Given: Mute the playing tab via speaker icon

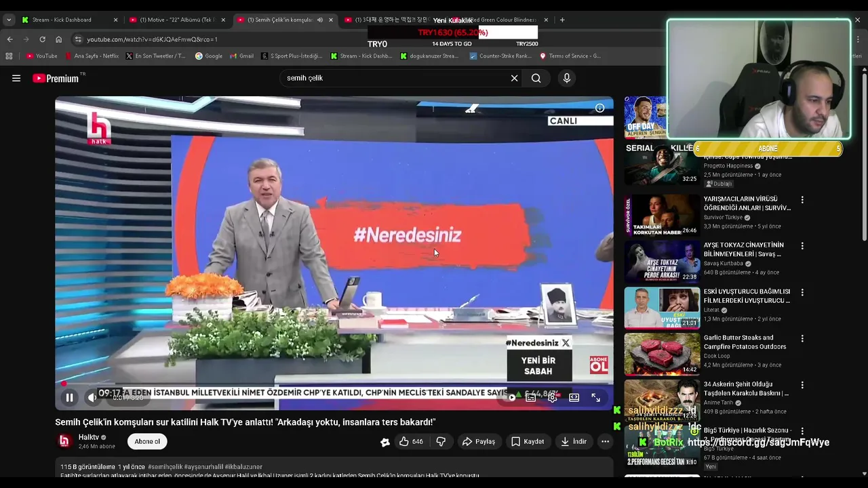Looking at the screenshot, I should pos(320,20).
